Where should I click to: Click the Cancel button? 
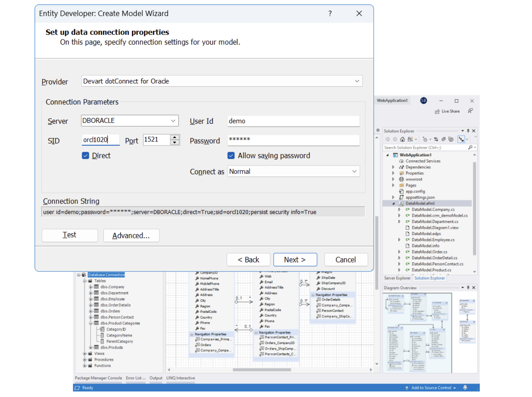point(346,260)
